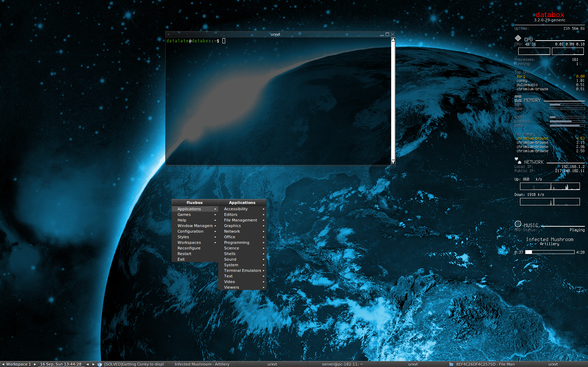Go to next workspace arrow beside Workspace 1
Image resolution: width=588 pixels, height=367 pixels.
(35, 364)
